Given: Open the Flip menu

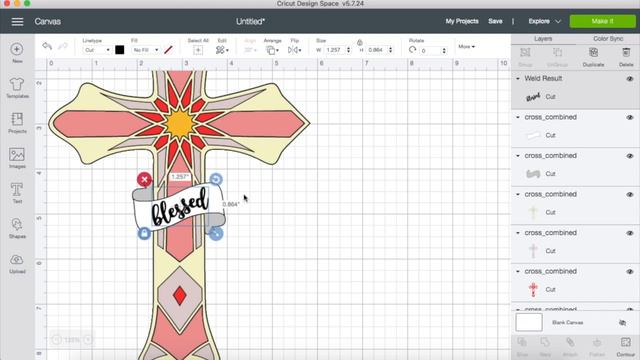Looking at the screenshot, I should point(294,50).
